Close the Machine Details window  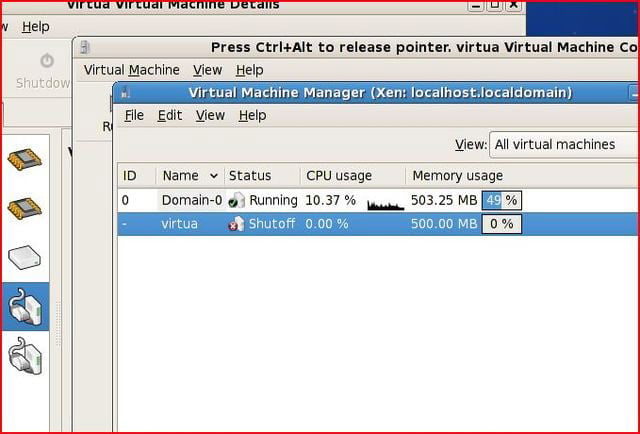pos(514,5)
